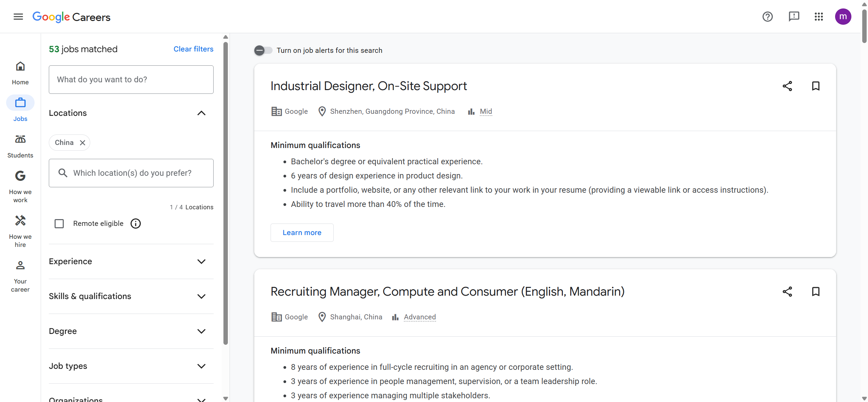Image resolution: width=868 pixels, height=402 pixels.
Task: Click the help question mark icon
Action: pos(767,17)
